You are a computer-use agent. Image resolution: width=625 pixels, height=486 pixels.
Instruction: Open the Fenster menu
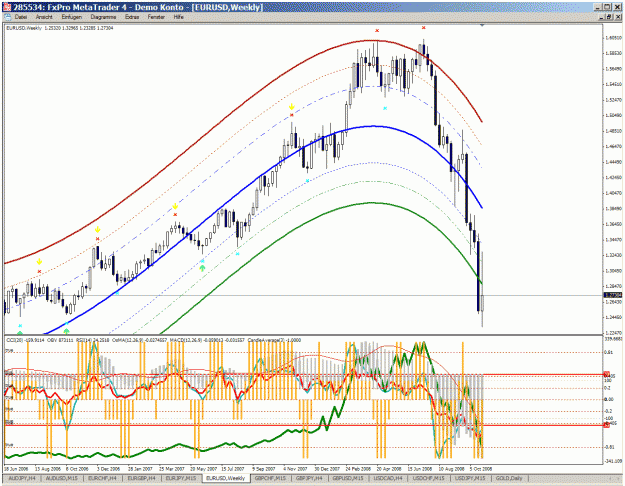click(x=156, y=17)
